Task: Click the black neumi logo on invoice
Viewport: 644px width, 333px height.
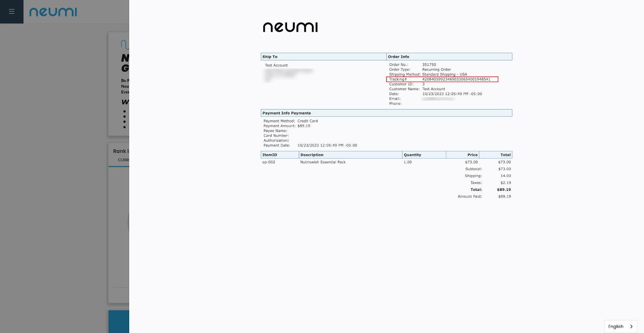Action: 290,27
